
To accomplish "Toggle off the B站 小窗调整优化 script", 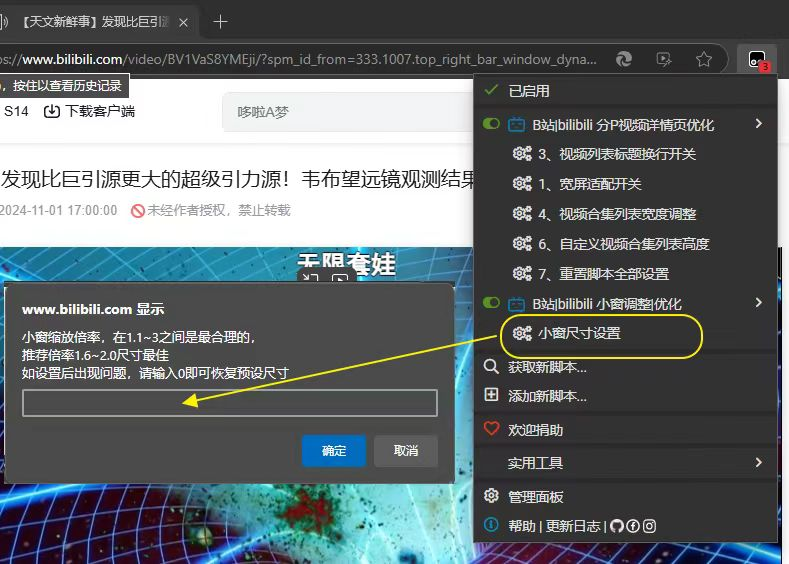I will coord(491,303).
